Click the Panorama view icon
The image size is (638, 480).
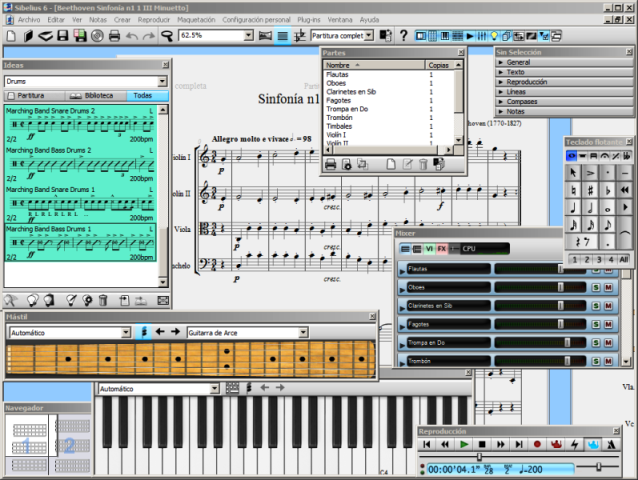coord(265,36)
